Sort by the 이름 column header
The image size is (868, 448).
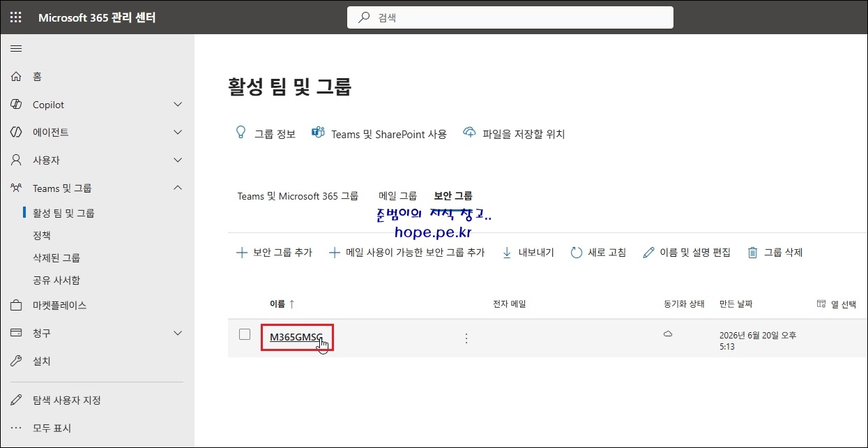pos(282,304)
